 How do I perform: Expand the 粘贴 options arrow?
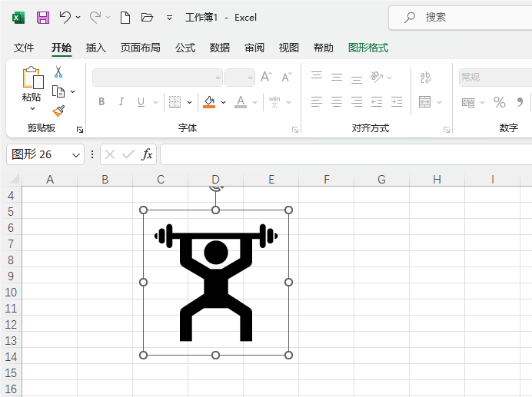(32, 108)
